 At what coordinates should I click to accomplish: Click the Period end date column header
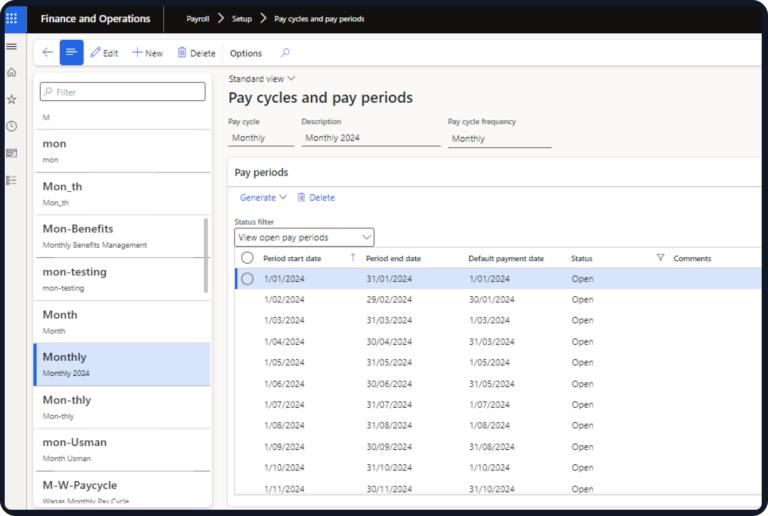[393, 258]
